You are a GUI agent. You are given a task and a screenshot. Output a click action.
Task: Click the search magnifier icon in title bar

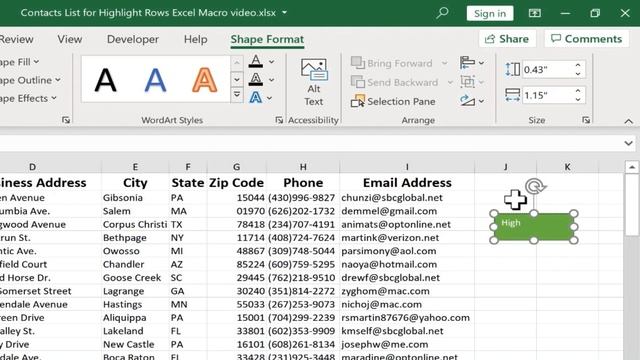point(442,13)
